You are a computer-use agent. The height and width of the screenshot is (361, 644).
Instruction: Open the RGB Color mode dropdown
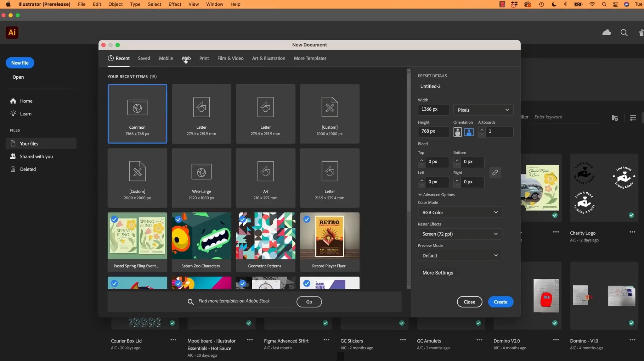coord(459,212)
